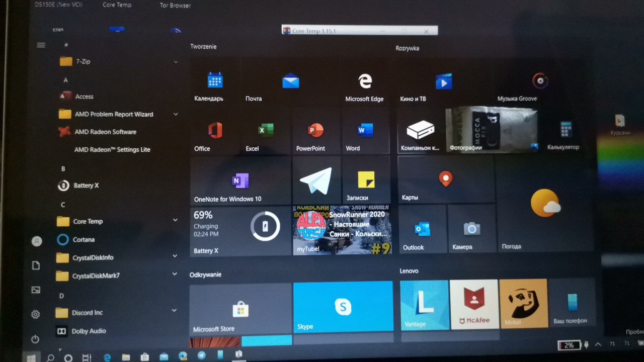Launch the Skype tile

(343, 307)
